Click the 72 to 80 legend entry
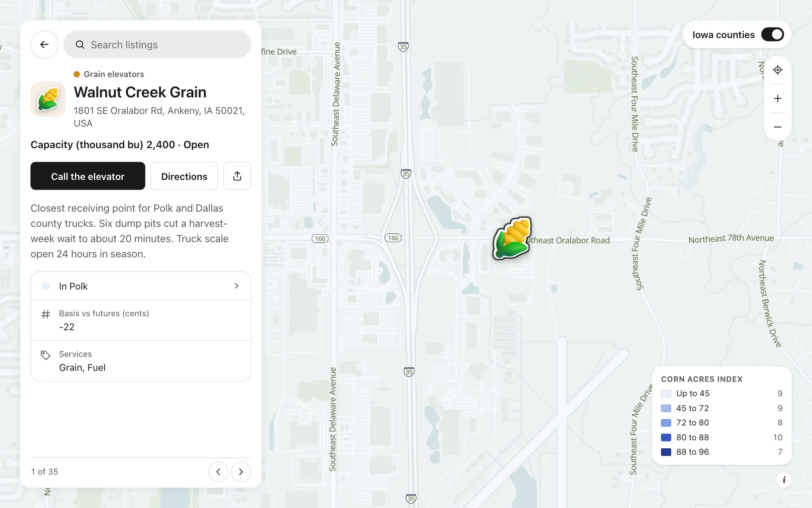The width and height of the screenshot is (812, 508). click(721, 422)
